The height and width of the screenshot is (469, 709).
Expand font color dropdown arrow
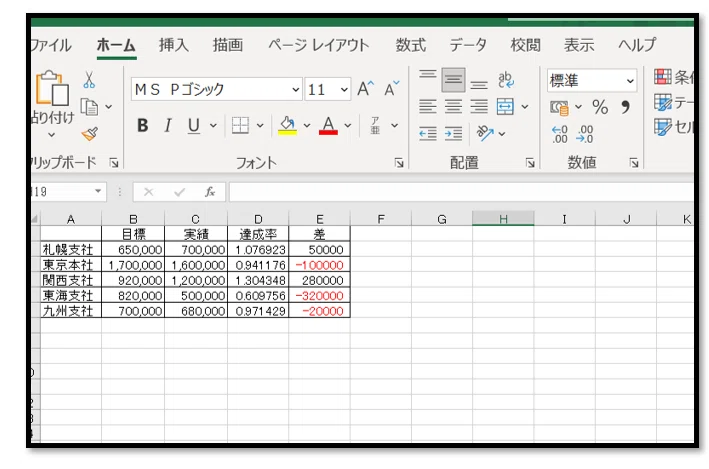[x=348, y=125]
